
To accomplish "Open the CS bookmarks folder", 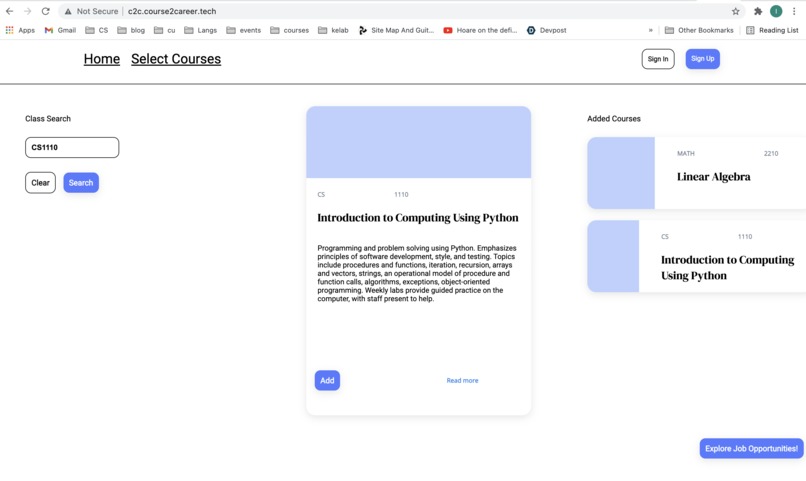I will [97, 30].
